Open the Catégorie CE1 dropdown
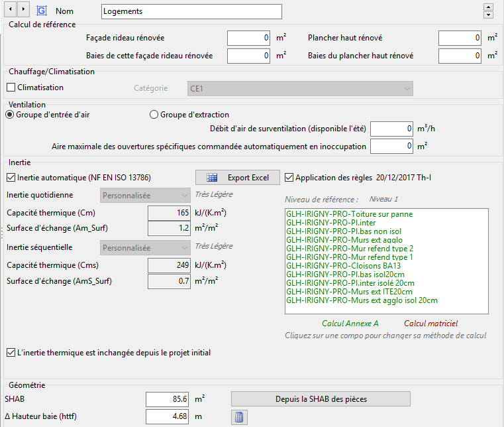Viewport: 504px width, 427px height. click(x=300, y=88)
